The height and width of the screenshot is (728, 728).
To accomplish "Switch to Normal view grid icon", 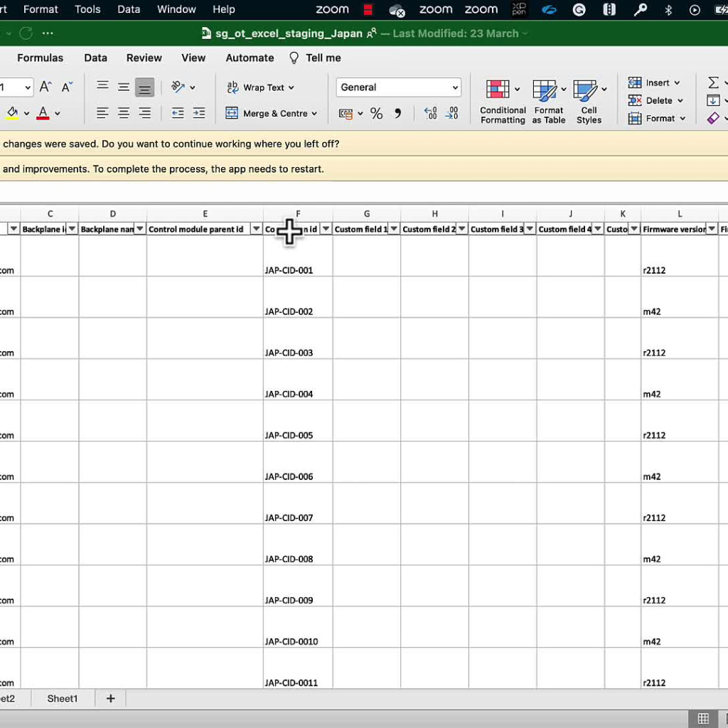I will coord(703,718).
